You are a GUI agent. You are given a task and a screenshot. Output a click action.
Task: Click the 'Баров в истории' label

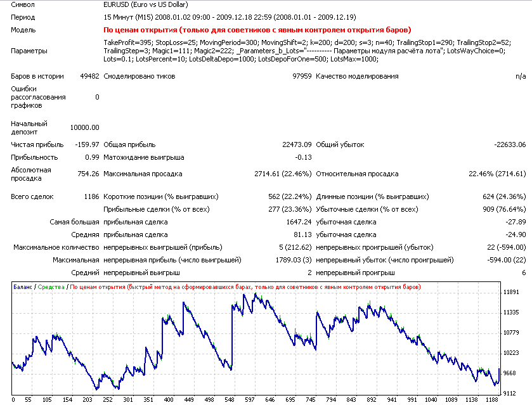pyautogui.click(x=37, y=76)
